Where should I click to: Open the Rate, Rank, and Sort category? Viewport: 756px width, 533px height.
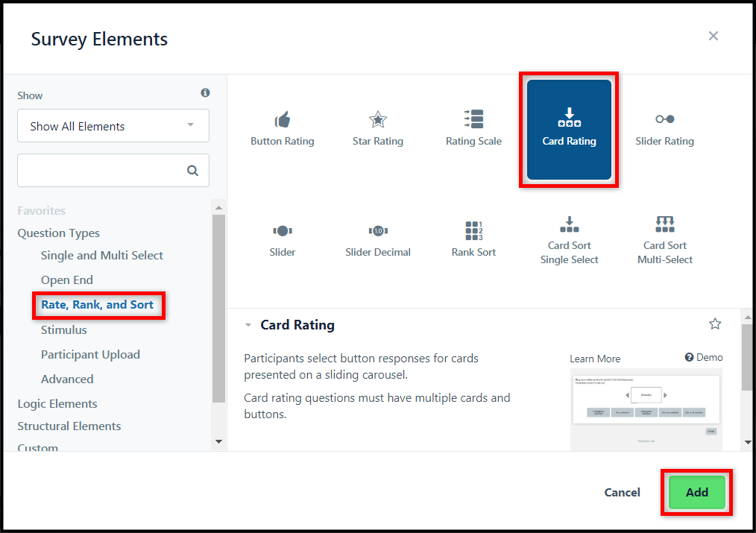tap(98, 305)
